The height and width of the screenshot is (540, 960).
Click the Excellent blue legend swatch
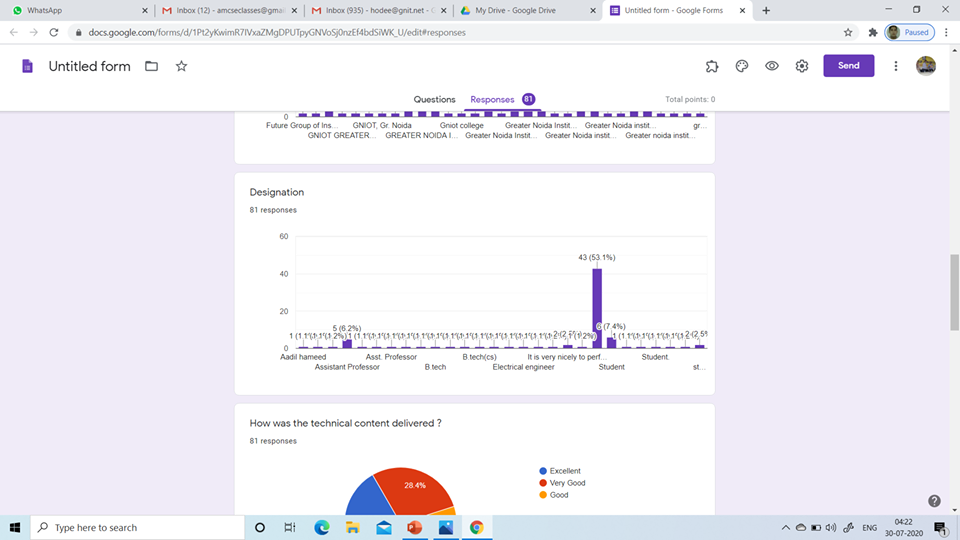pos(543,471)
